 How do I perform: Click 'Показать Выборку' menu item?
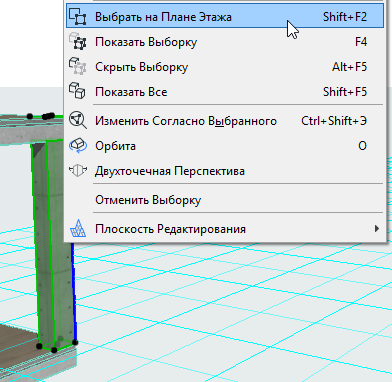[x=225, y=42]
